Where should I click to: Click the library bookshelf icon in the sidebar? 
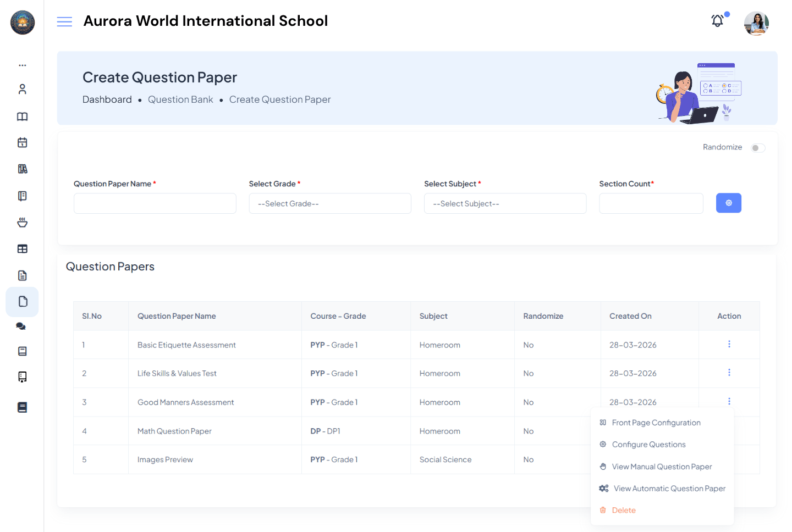point(22,169)
